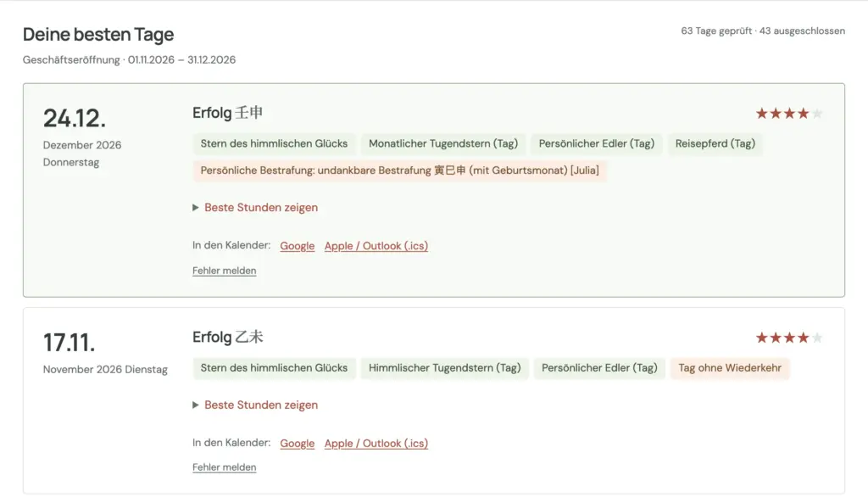Click the '63 Tage geprüft · 43 ausgeschlossen' summary
This screenshot has height=503, width=868.
tap(763, 31)
